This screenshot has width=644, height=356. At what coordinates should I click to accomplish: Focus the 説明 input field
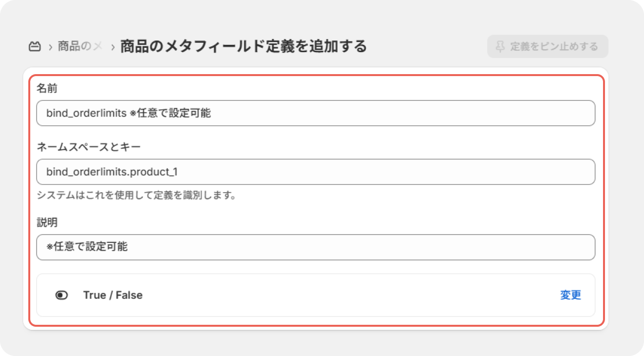[x=316, y=247]
